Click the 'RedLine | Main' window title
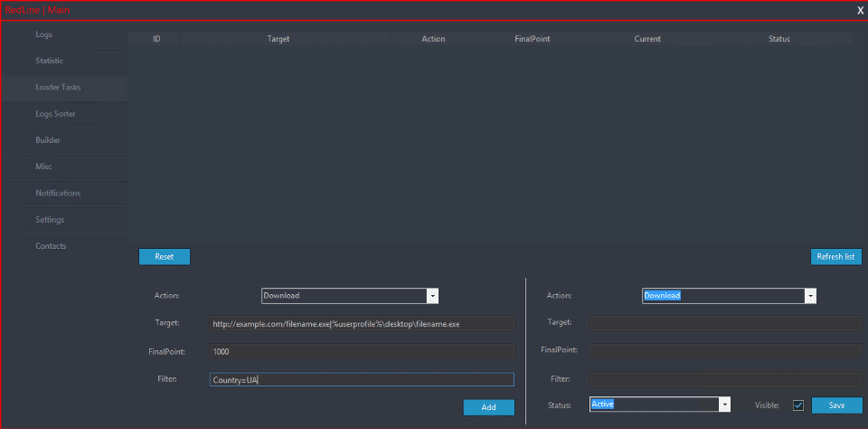This screenshot has height=429, width=868. 37,10
